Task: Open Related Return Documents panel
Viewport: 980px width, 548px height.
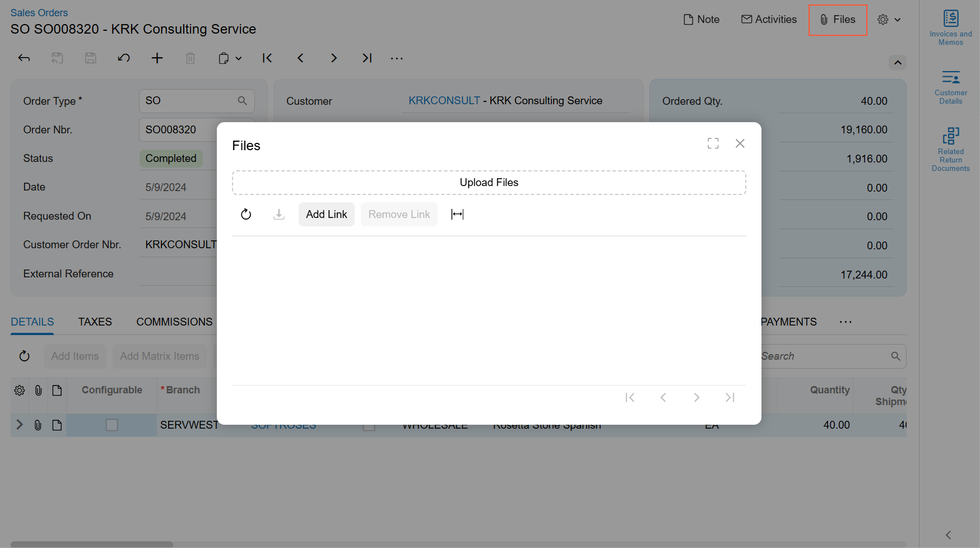Action: pyautogui.click(x=950, y=149)
